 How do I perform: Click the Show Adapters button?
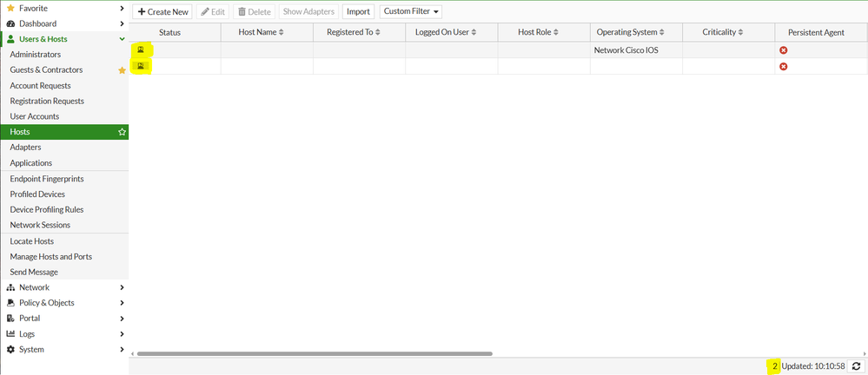309,11
